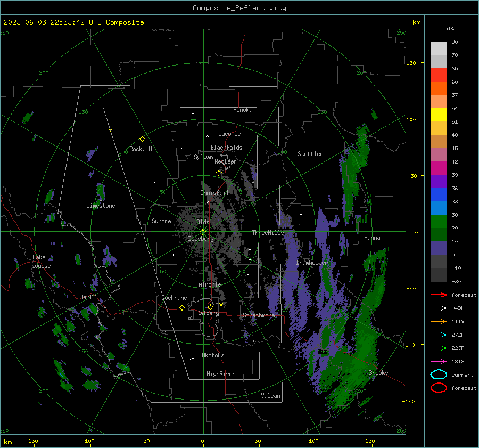Click the Cochrane city label
The height and width of the screenshot is (448, 479).
174,298
